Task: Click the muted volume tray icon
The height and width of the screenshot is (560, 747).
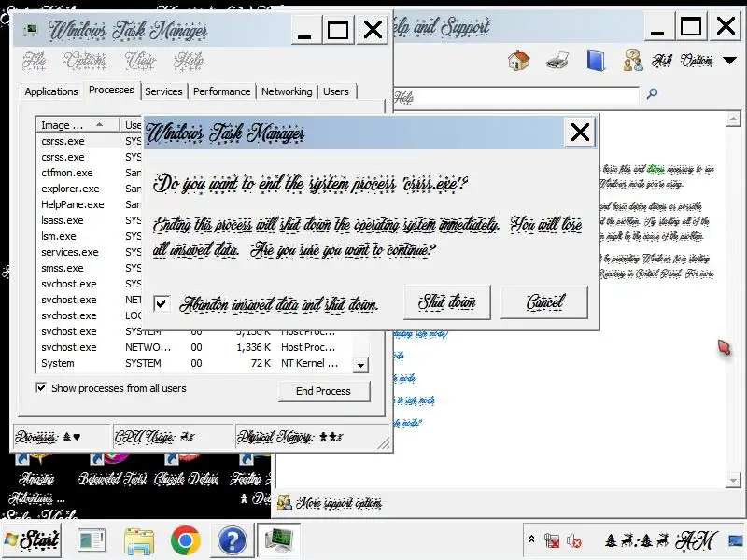Action: pos(573,540)
